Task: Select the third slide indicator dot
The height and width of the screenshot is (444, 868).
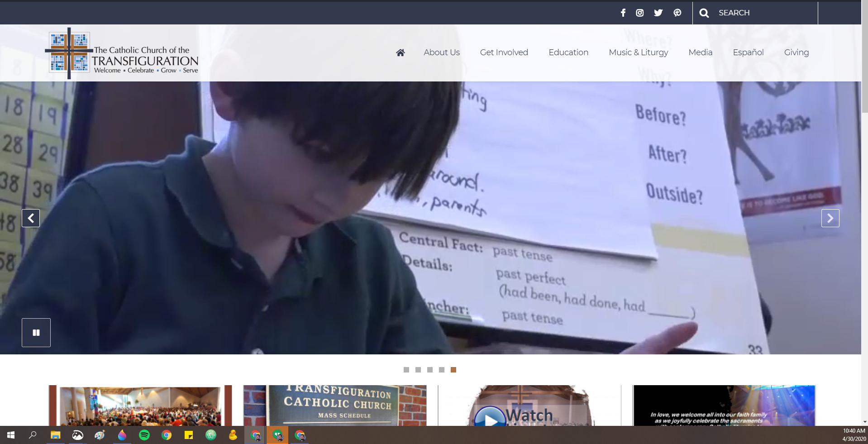Action: coord(429,370)
